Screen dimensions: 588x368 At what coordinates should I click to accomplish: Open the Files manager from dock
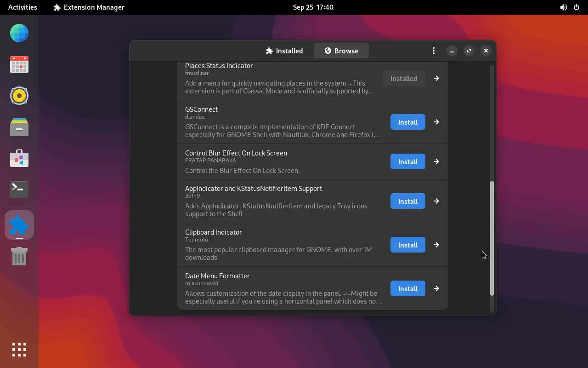click(19, 127)
